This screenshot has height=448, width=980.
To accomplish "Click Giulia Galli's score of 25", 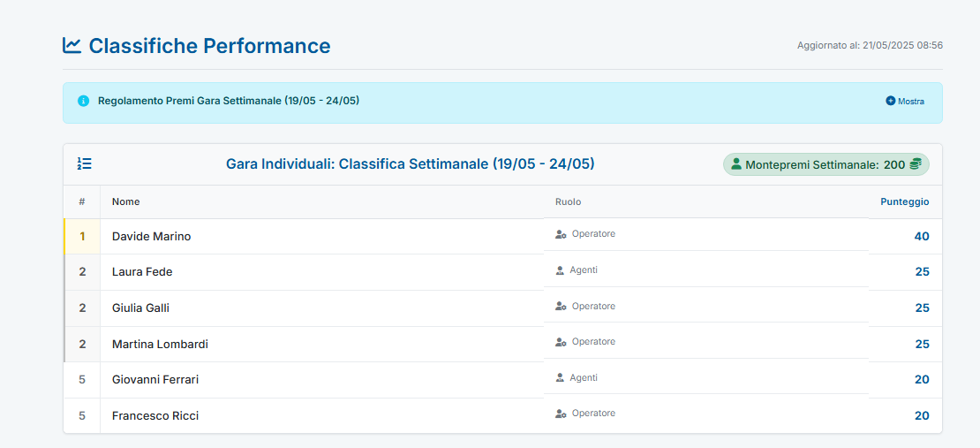I will point(922,308).
